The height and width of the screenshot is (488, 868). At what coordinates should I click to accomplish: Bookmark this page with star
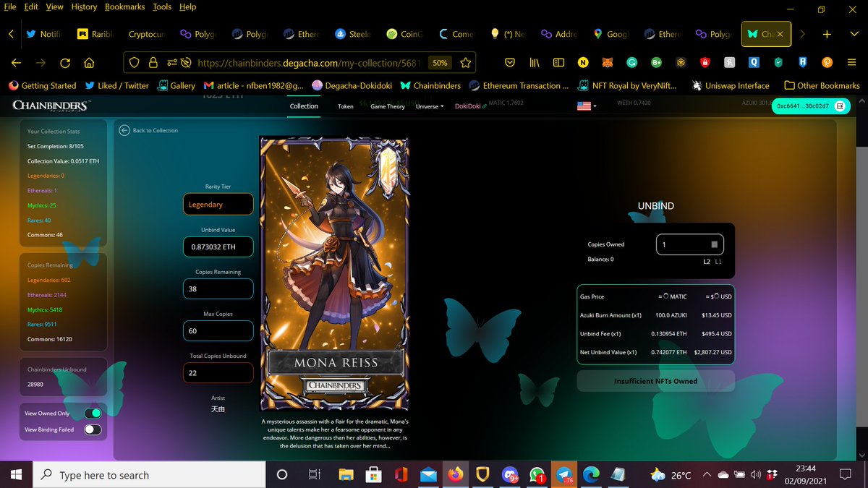pos(467,63)
